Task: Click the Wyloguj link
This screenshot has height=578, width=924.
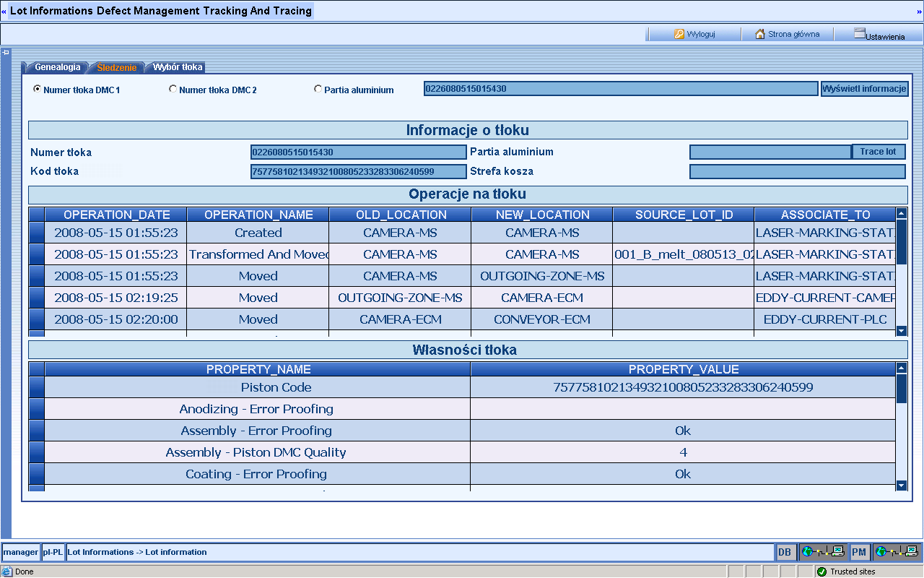Action: coord(701,34)
